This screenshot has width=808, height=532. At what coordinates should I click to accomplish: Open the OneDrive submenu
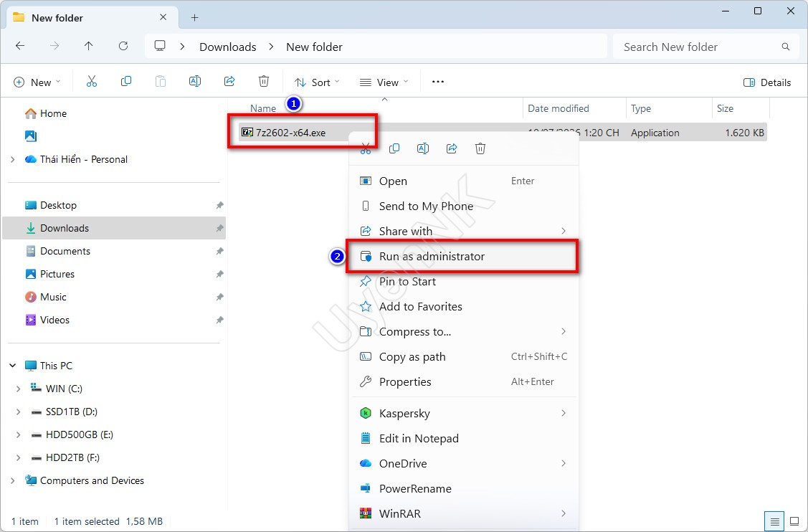click(464, 463)
